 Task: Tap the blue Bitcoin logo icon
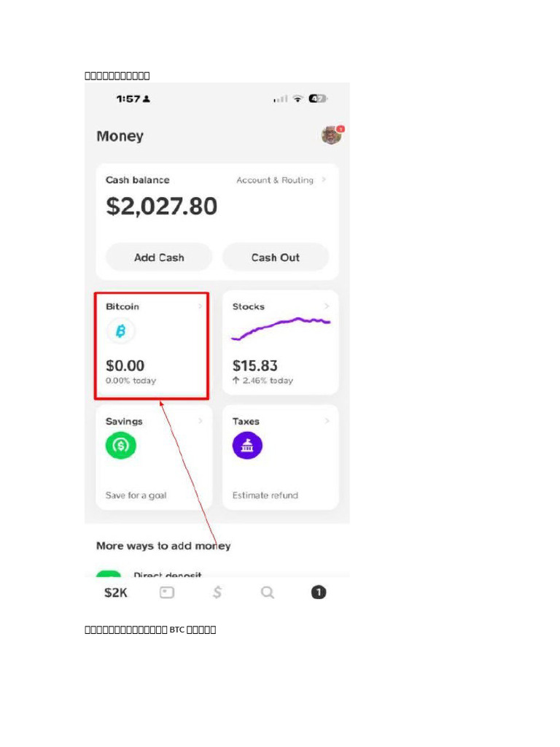pos(121,330)
